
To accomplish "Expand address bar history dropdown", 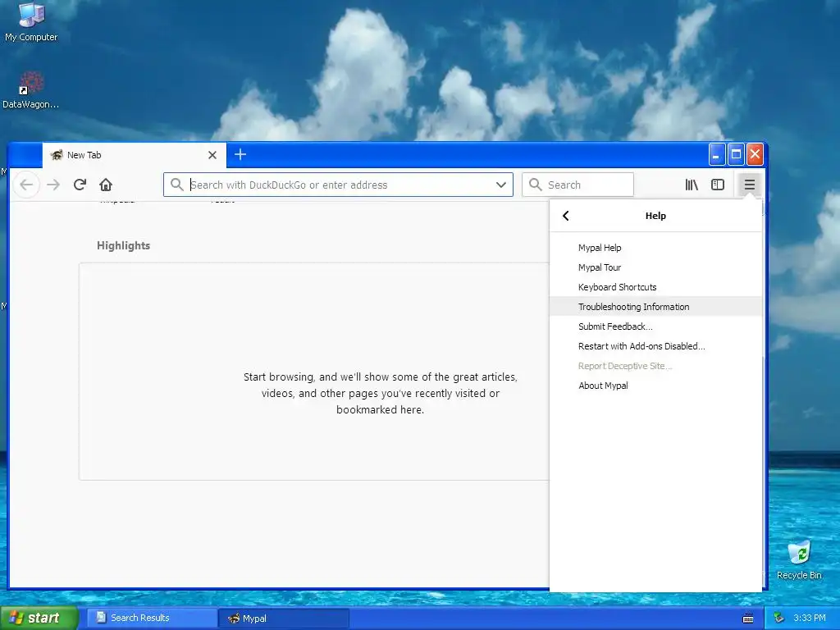I will (x=501, y=185).
